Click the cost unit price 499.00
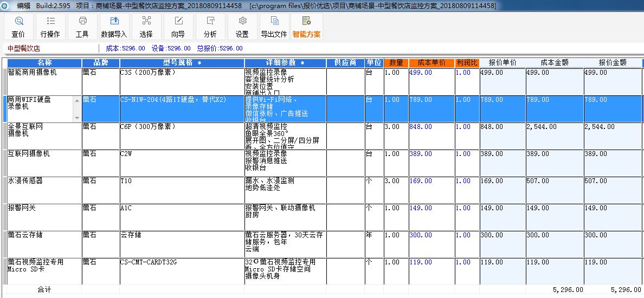The width and height of the screenshot is (644, 298). point(432,82)
